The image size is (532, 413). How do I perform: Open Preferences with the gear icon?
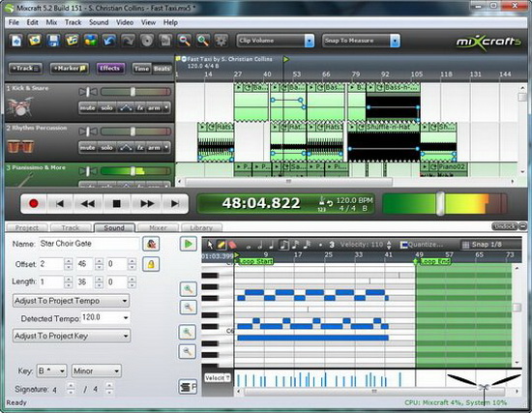tap(222, 41)
